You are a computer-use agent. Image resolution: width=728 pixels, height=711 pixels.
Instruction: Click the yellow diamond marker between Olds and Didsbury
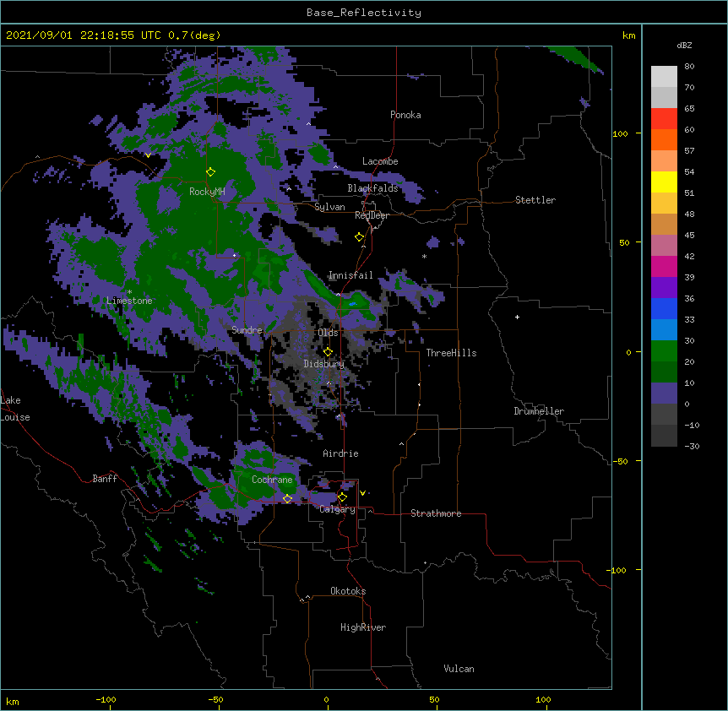[328, 351]
